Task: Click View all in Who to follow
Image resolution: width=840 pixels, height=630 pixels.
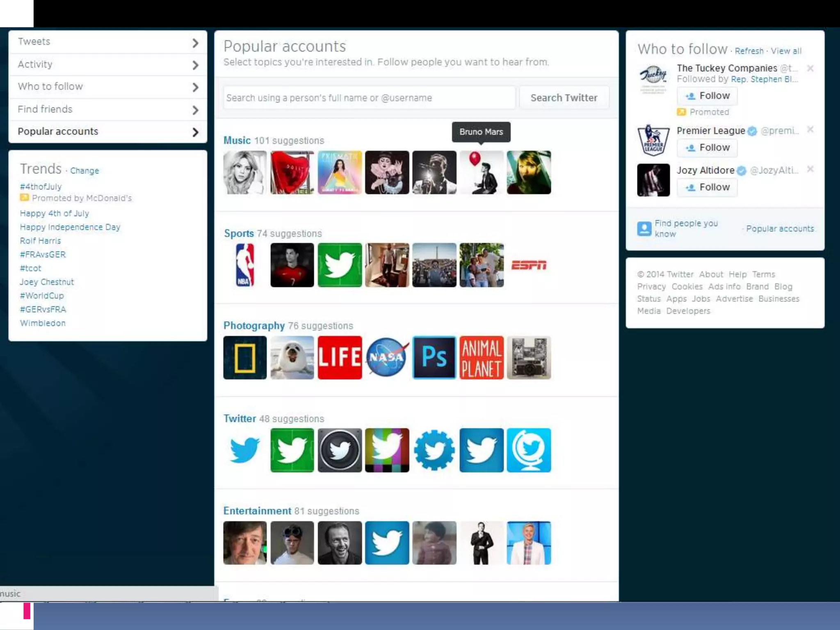Action: pyautogui.click(x=786, y=51)
